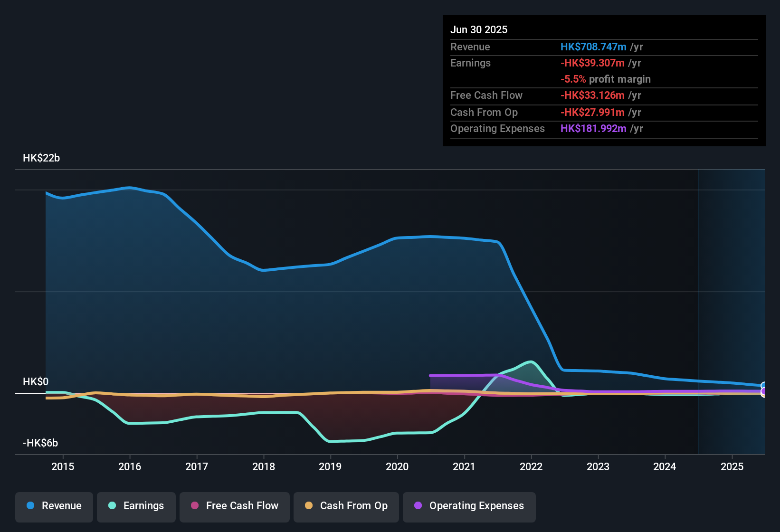Click the Operating Expenses legend button
Viewport: 780px width, 532px height.
[x=469, y=506]
